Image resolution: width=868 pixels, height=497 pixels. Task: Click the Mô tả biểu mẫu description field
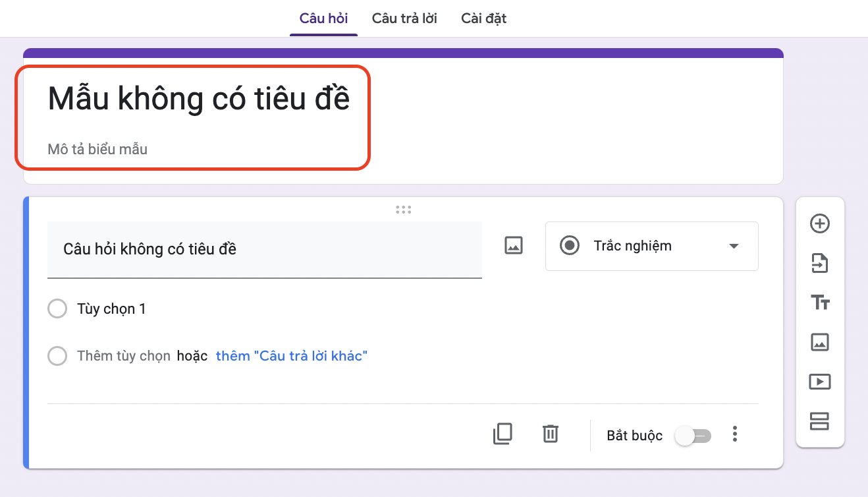tap(97, 149)
